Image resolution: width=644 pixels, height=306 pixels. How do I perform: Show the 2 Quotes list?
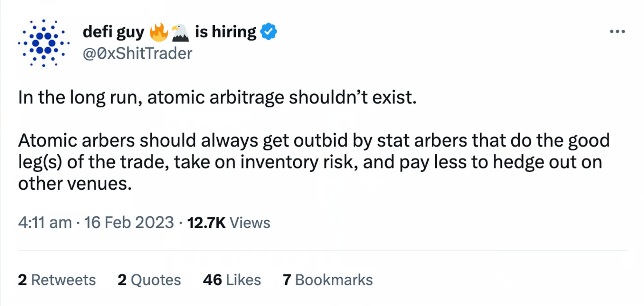(x=149, y=280)
